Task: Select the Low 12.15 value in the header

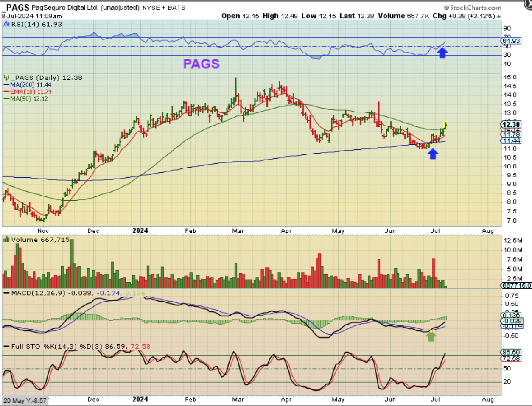Action: 319,16
